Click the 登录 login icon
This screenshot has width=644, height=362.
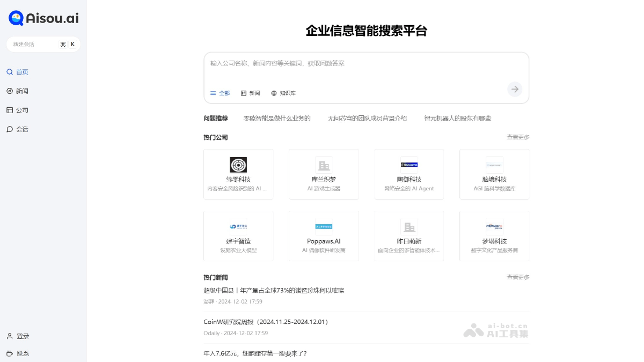click(10, 336)
